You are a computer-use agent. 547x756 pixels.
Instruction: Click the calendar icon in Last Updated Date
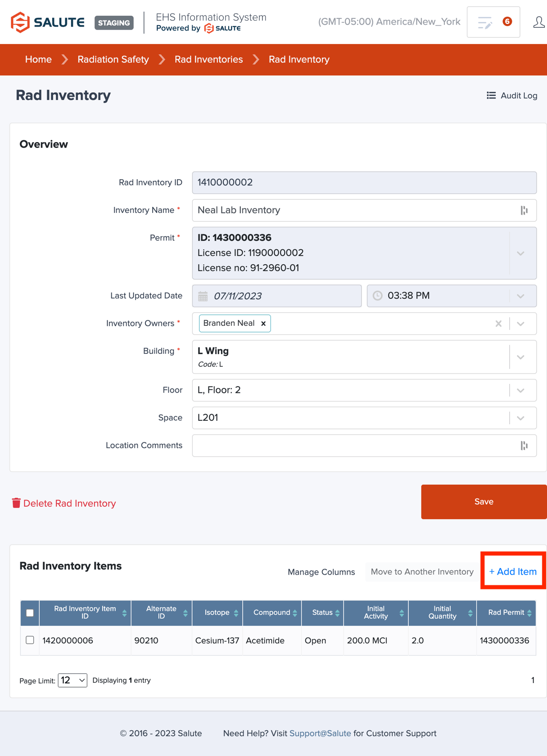(x=203, y=296)
